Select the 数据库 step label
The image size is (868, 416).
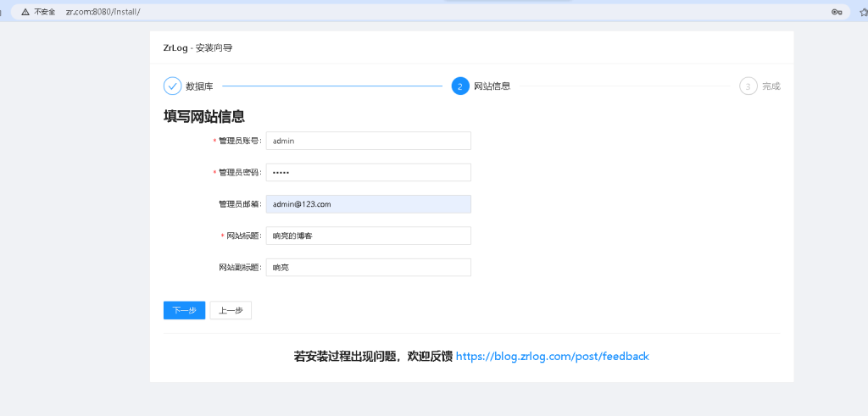coord(199,86)
